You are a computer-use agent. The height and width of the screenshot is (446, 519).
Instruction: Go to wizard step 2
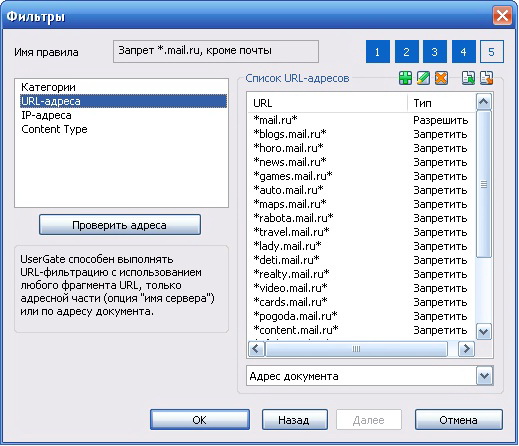click(x=406, y=52)
